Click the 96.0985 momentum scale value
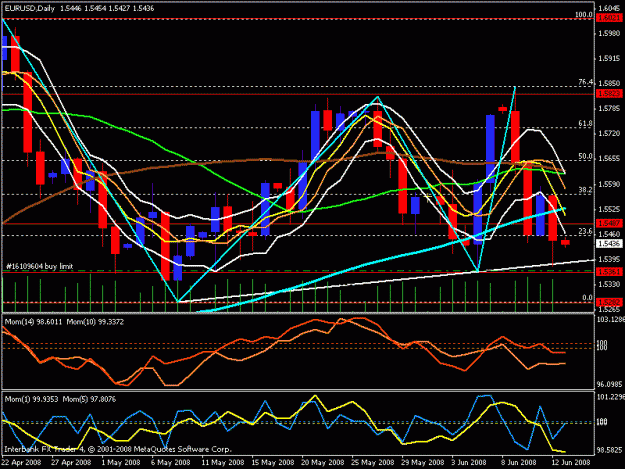 tap(610, 384)
